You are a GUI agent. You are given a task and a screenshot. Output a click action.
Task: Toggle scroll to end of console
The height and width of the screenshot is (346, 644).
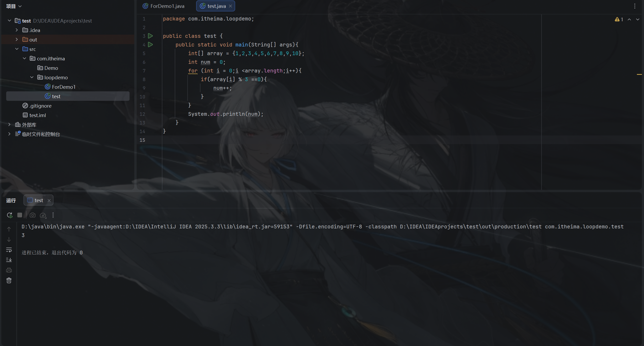pyautogui.click(x=9, y=260)
